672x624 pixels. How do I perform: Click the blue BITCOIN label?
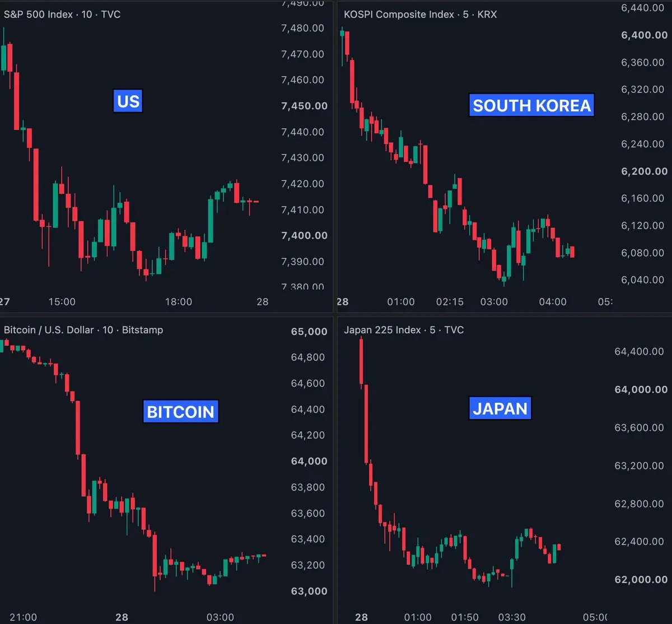coord(180,412)
